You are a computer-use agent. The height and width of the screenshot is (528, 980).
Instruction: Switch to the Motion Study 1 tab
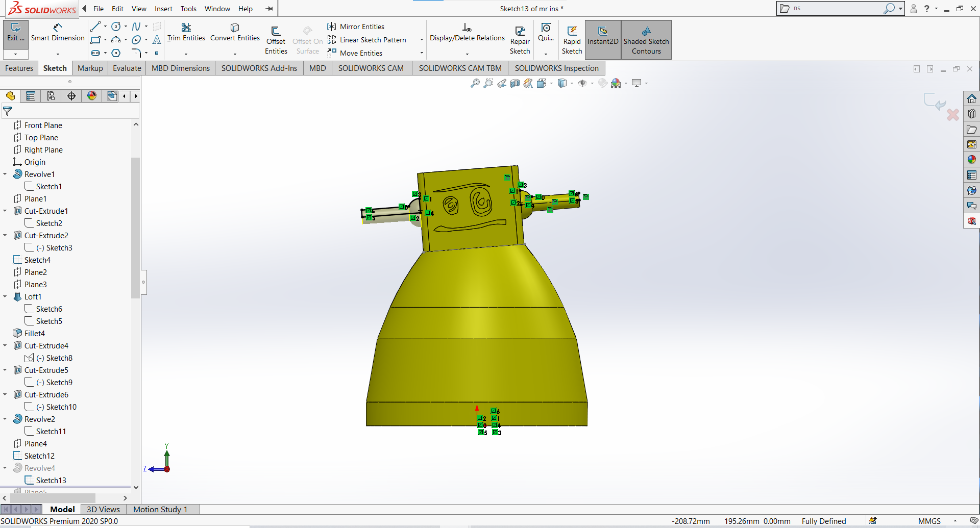tap(160, 509)
